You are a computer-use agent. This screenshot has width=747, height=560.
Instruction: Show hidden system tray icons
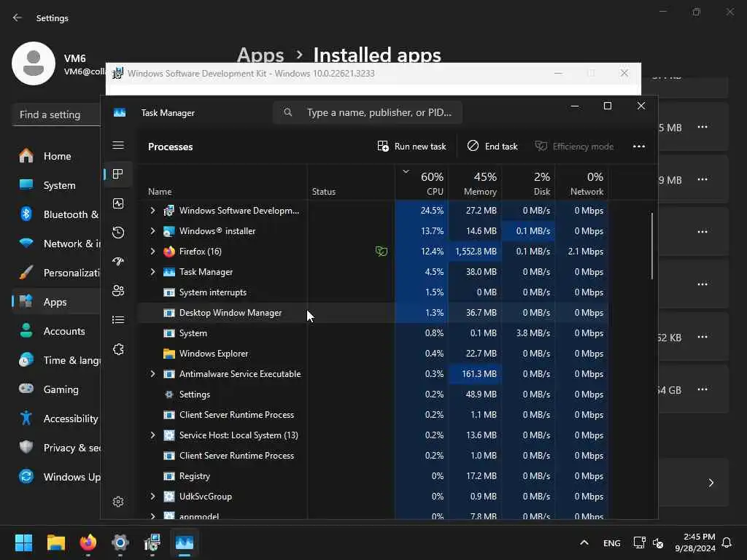tap(584, 542)
